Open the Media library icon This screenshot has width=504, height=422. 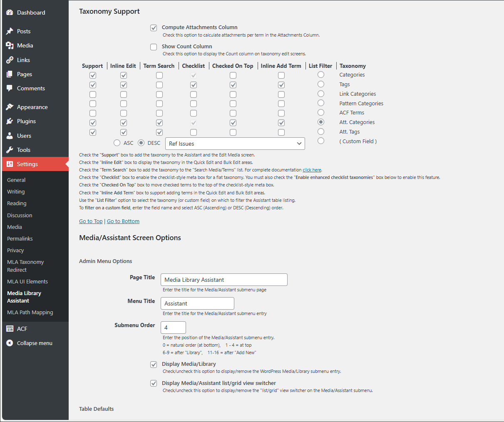[x=10, y=45]
